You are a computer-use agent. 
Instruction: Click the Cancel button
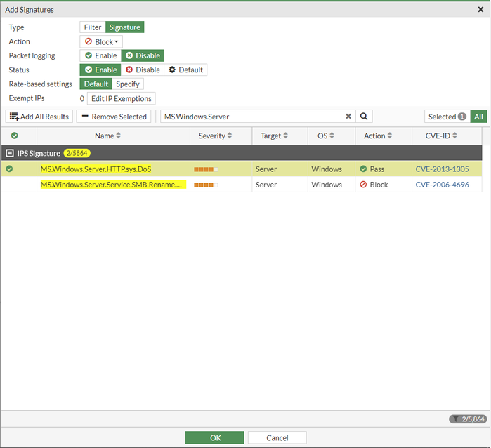pos(277,437)
